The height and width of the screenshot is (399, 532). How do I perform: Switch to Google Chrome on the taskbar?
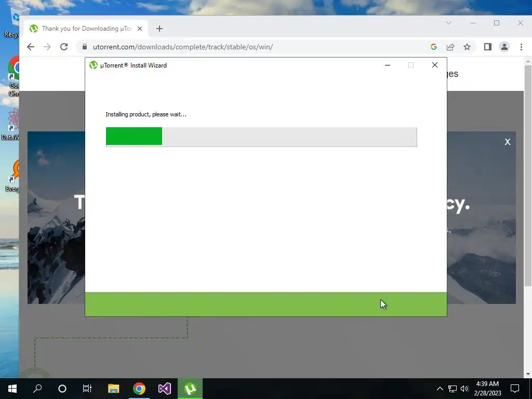click(139, 389)
